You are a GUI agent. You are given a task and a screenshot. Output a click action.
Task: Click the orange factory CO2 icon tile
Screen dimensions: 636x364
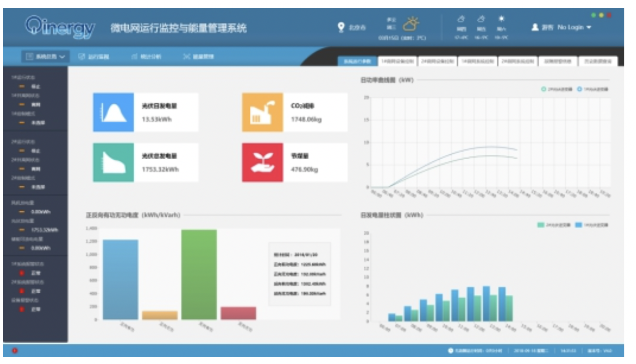[x=263, y=112]
